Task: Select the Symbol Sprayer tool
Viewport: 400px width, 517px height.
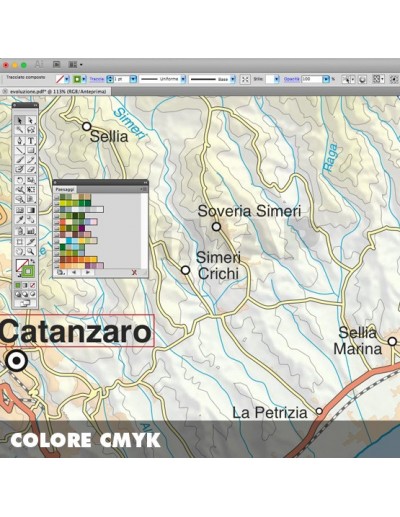Action: [20, 231]
